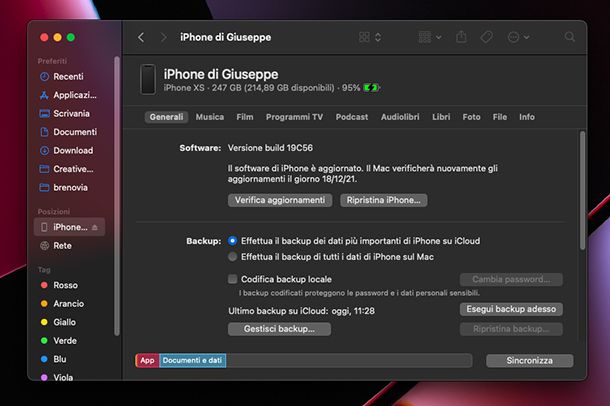This screenshot has height=406, width=610.
Task: Click the Tag toolbar icon
Action: point(486,37)
